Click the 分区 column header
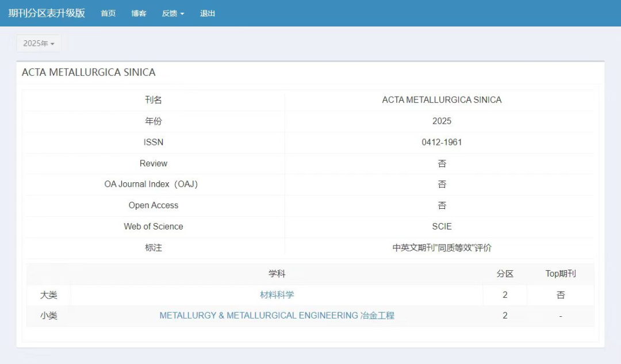 [x=505, y=274]
